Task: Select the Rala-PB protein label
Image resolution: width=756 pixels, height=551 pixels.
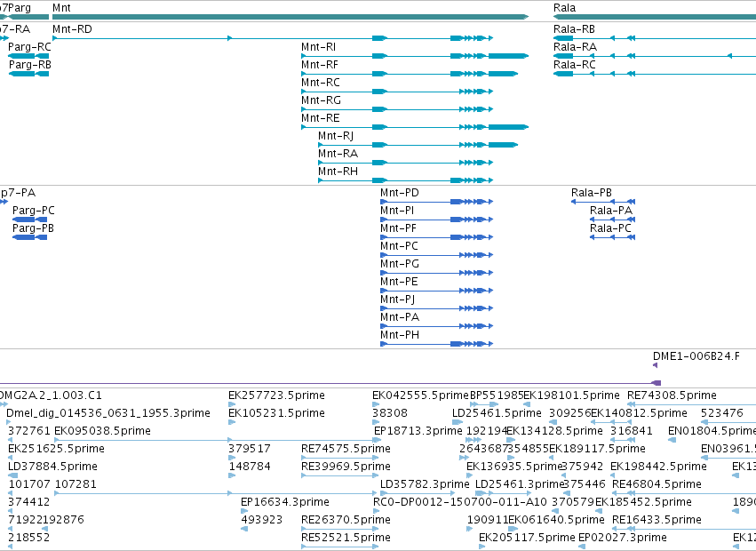Action: point(592,193)
